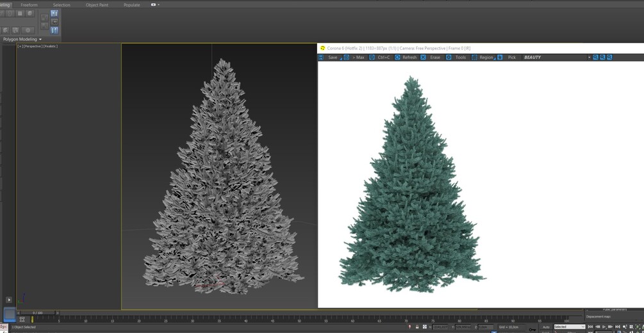Go to start frame playback button
The height and width of the screenshot is (333, 644).
click(x=590, y=327)
